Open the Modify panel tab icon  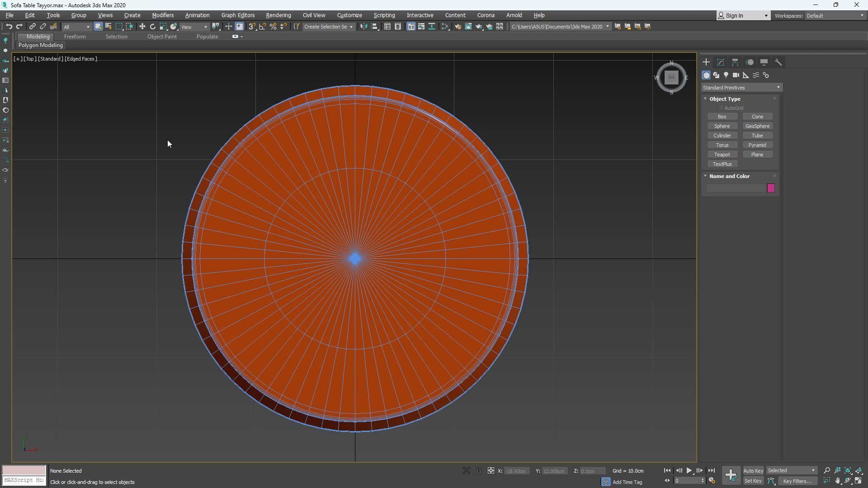click(721, 62)
